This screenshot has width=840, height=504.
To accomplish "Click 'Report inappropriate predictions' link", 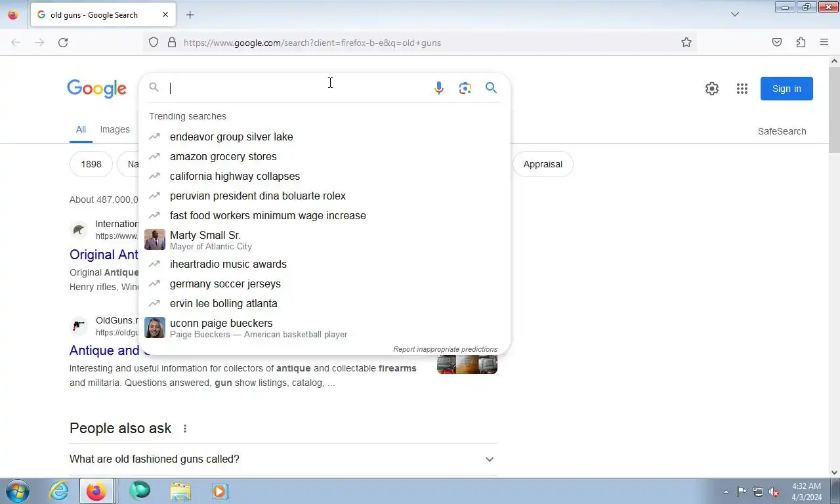I will [445, 349].
